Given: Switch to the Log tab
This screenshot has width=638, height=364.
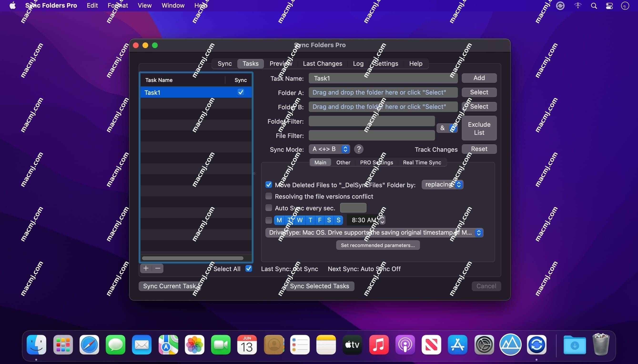Looking at the screenshot, I should click(358, 64).
